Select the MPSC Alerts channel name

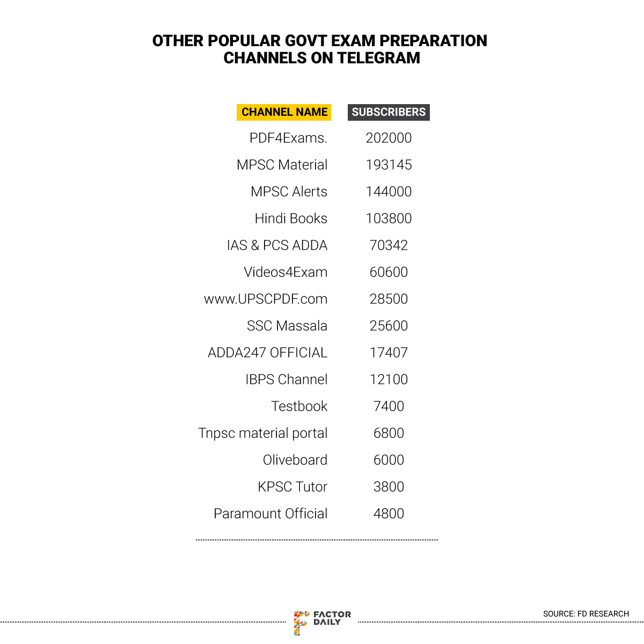289,192
